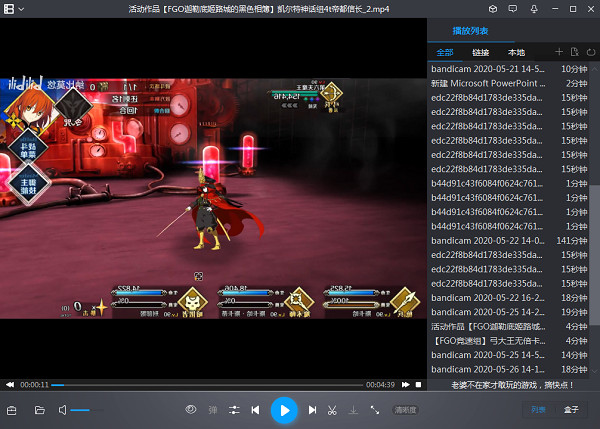Mute audio with the speaker icon
600x429 pixels.
pos(62,410)
